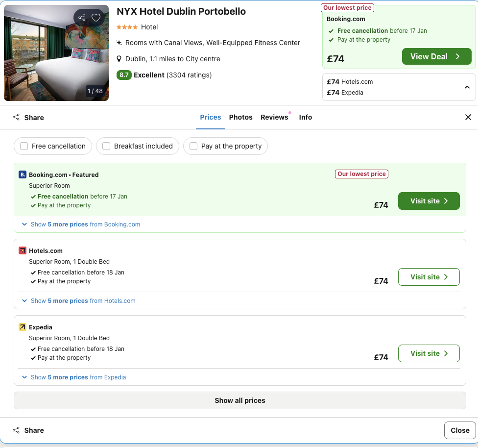Click the £74 Expedia price line

[x=345, y=93]
